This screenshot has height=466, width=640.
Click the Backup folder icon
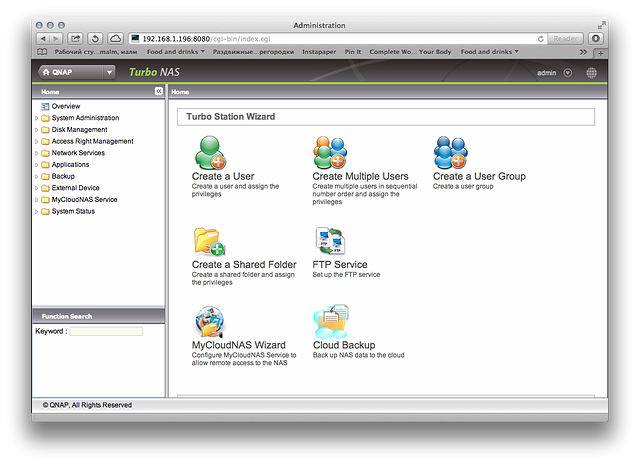45,177
